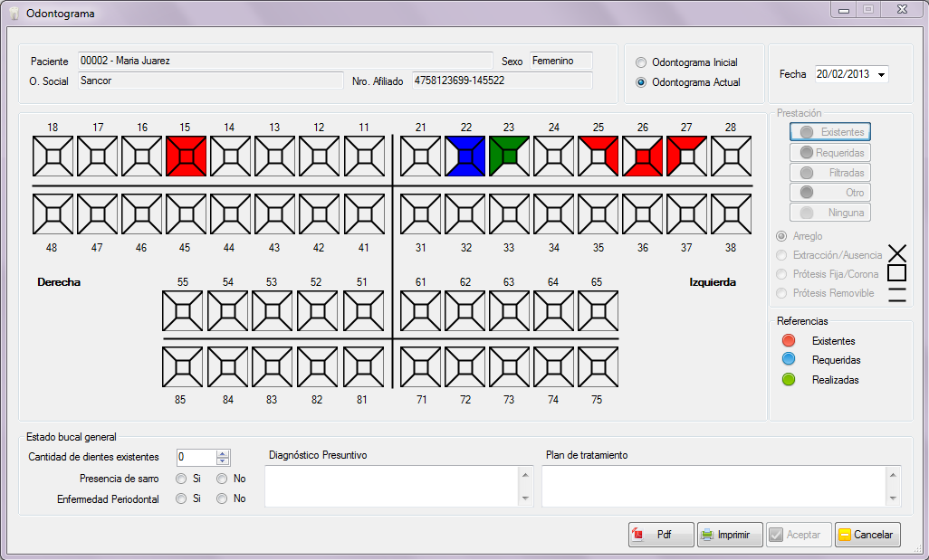Select the Odontograma Inicial radio button
This screenshot has height=560, width=929.
click(x=642, y=63)
